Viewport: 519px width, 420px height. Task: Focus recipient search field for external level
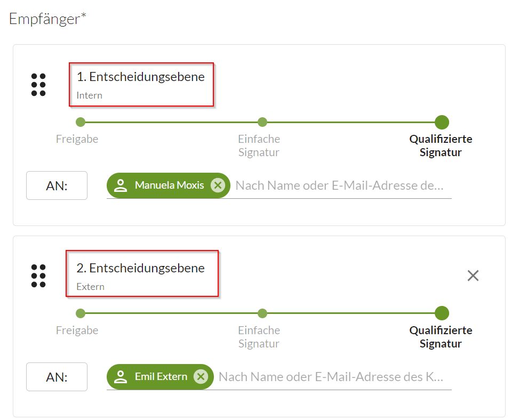(x=331, y=377)
